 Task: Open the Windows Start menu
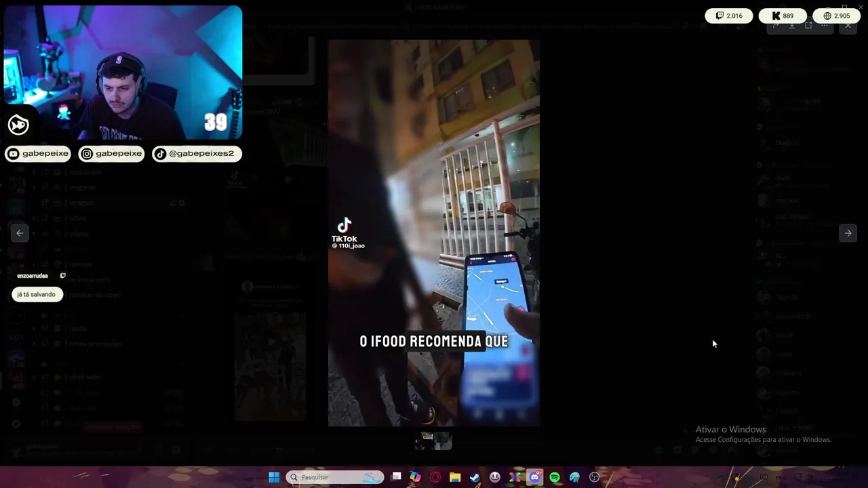(274, 477)
